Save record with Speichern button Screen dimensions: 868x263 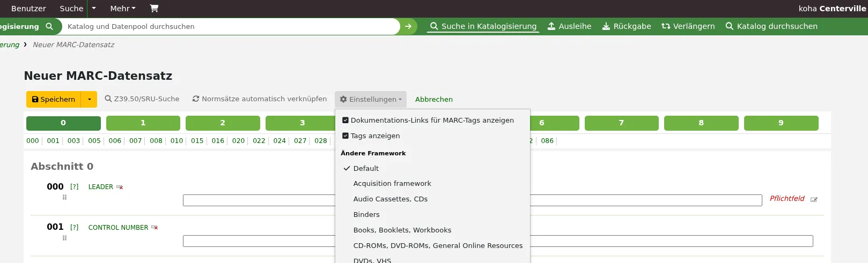[54, 99]
